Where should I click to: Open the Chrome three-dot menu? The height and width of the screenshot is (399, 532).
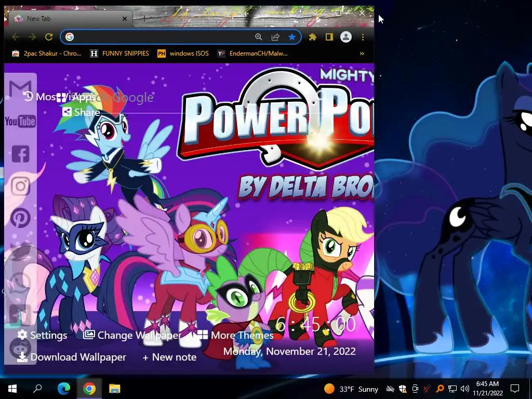pos(363,37)
